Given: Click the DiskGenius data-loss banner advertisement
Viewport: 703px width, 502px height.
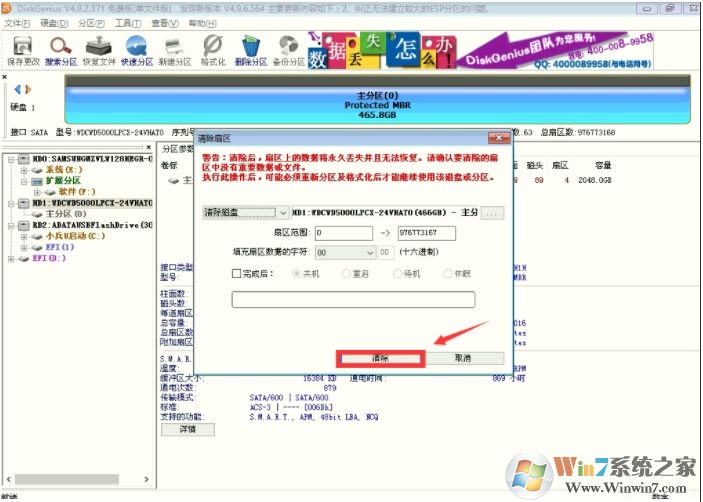Looking at the screenshot, I should (x=480, y=50).
